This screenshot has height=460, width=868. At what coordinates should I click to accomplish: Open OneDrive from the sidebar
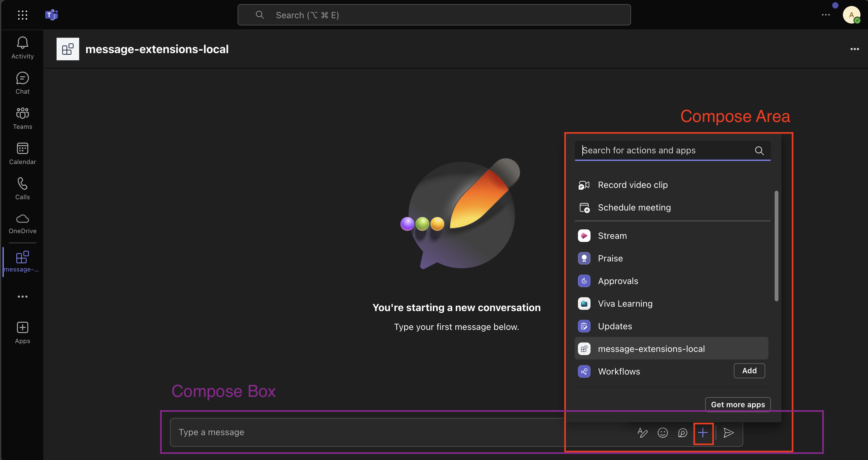22,222
